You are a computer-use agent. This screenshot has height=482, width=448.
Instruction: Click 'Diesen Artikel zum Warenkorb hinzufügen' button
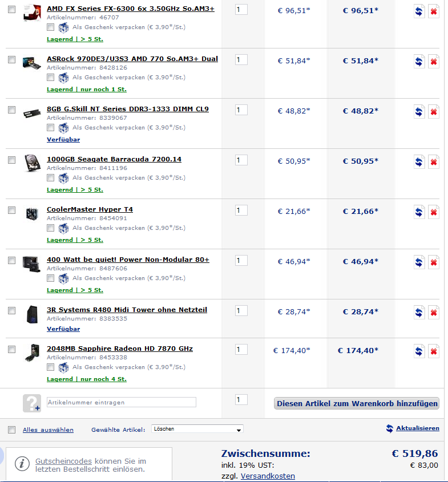click(x=356, y=403)
